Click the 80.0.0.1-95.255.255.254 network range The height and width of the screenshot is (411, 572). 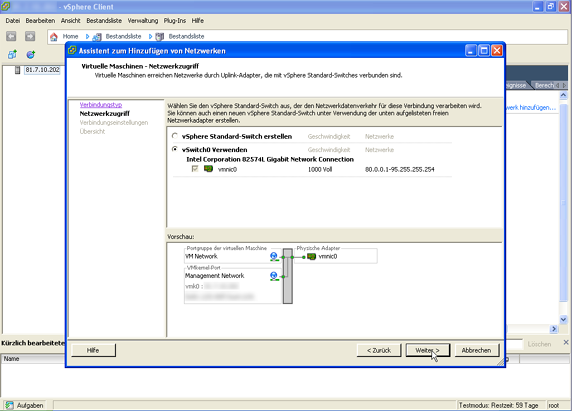pos(399,169)
